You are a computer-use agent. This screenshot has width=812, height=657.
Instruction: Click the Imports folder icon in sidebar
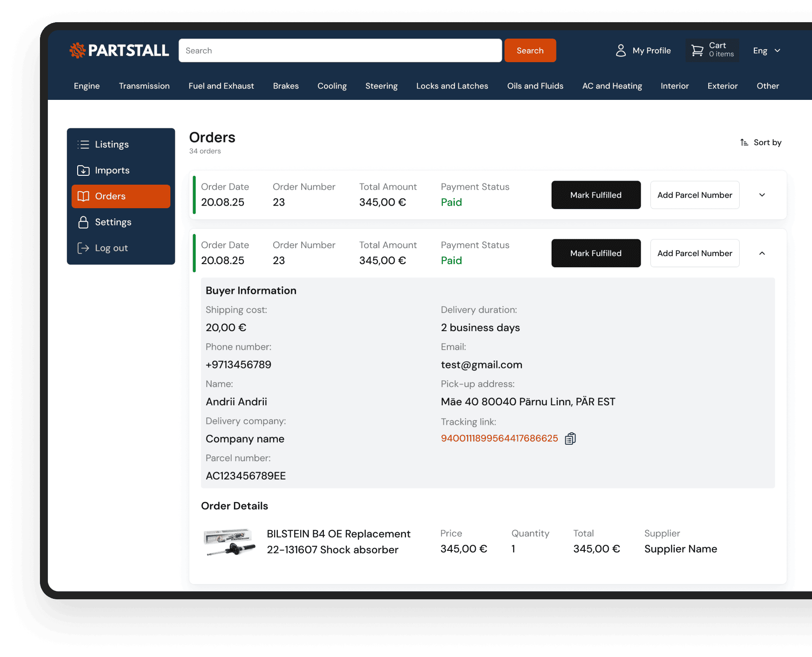[83, 170]
